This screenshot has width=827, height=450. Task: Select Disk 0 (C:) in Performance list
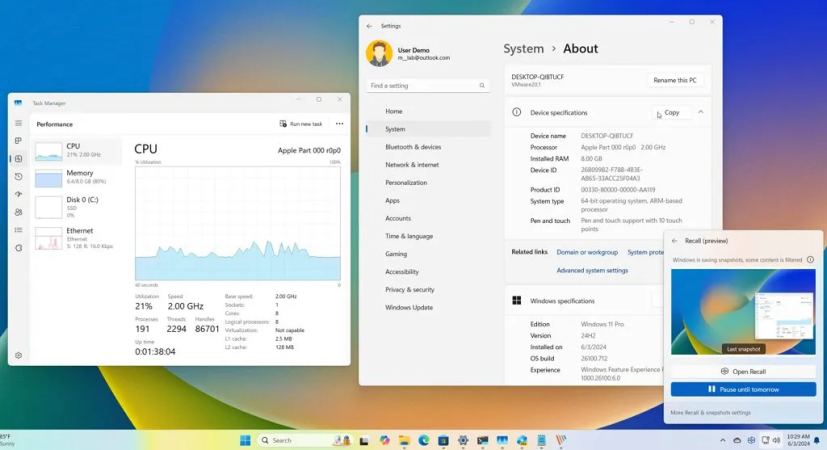coord(77,207)
